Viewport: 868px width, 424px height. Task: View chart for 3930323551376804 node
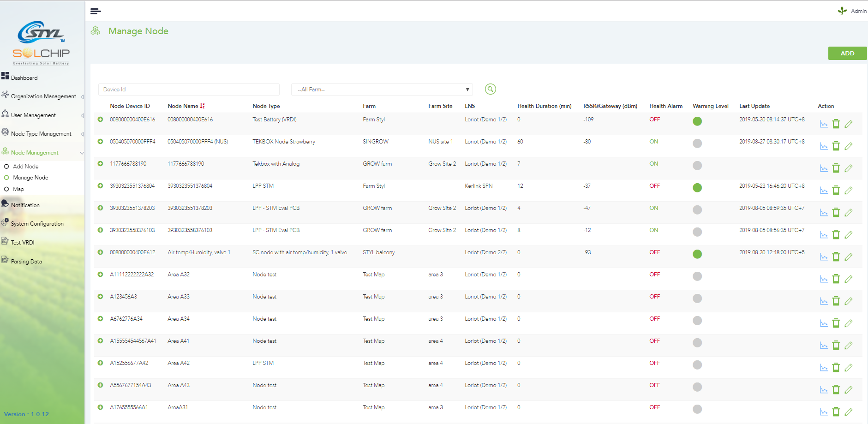point(824,191)
